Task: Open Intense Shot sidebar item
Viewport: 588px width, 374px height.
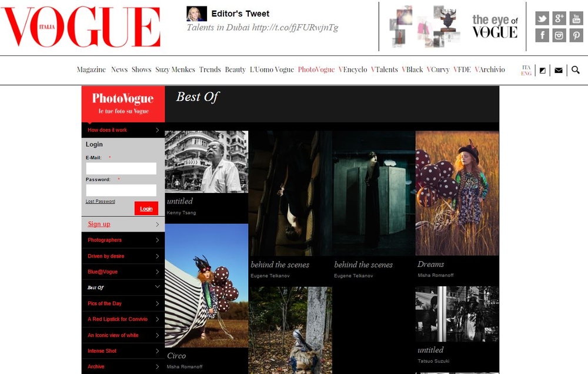Action: point(123,351)
